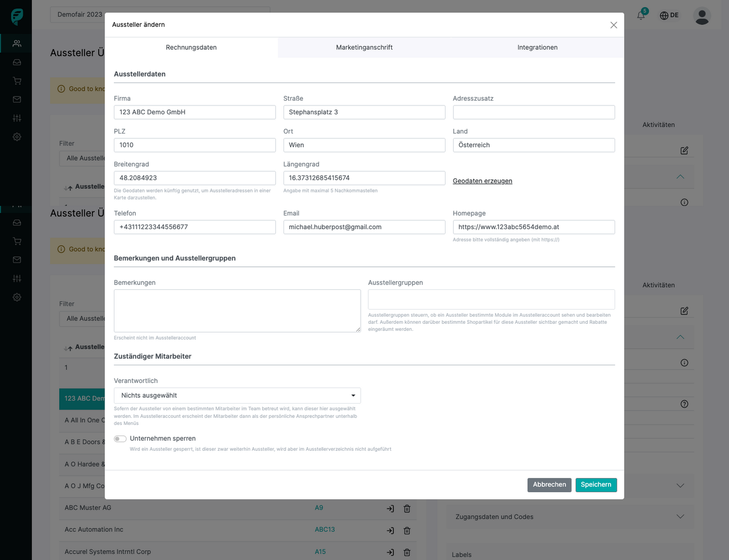The height and width of the screenshot is (560, 729).
Task: Click into the Bemerkungen text area
Action: click(237, 311)
